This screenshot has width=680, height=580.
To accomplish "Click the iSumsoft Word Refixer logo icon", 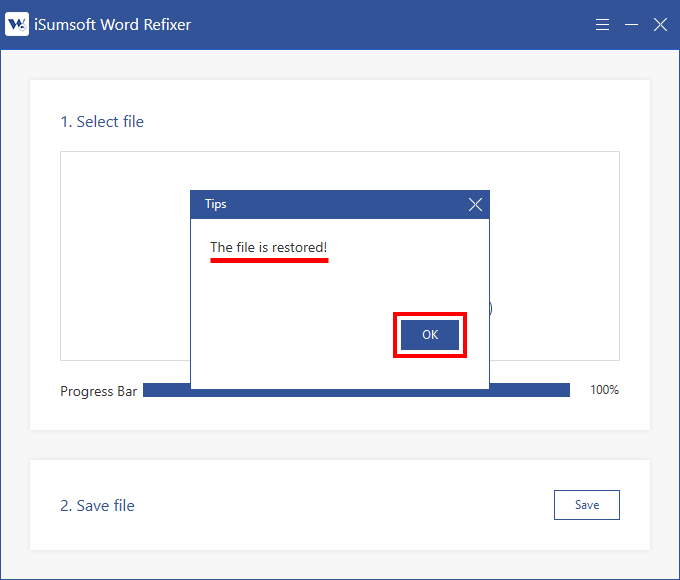I will [x=17, y=24].
